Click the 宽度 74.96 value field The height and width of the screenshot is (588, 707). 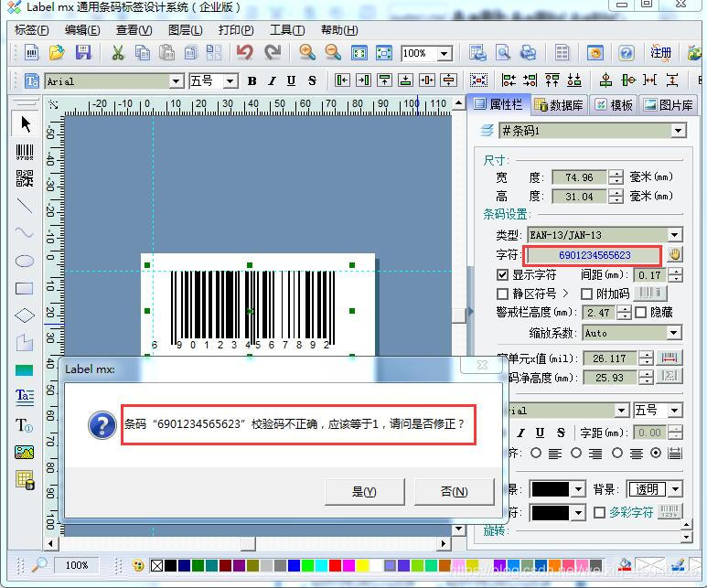[579, 177]
